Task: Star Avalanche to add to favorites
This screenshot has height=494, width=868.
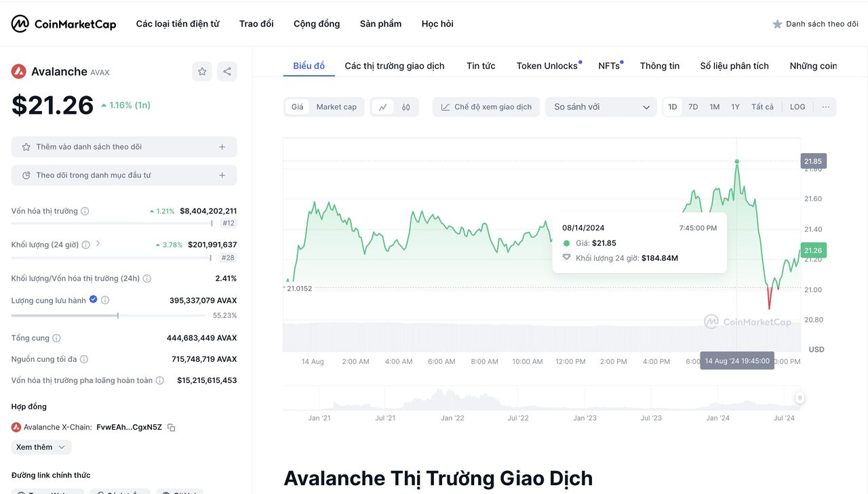Action: pyautogui.click(x=202, y=71)
